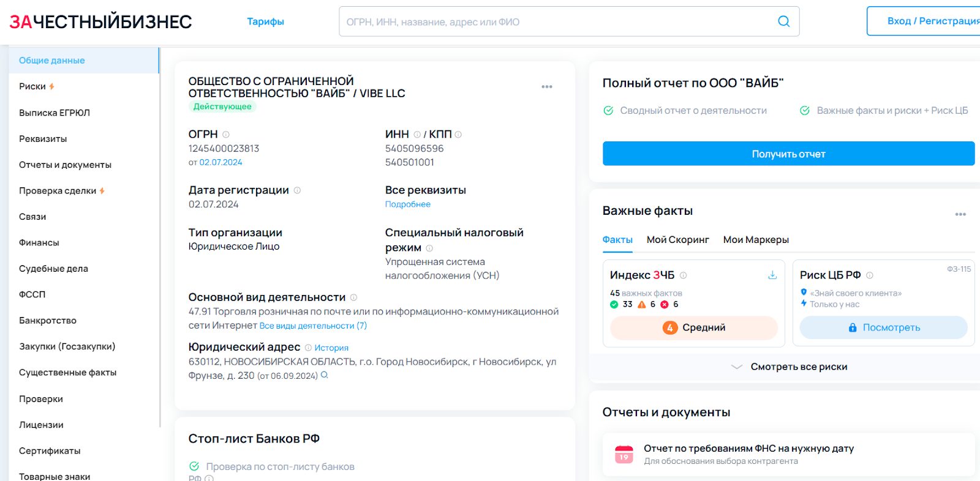Switch to the Мои Маркеры tab
The height and width of the screenshot is (481, 980).
click(x=756, y=240)
